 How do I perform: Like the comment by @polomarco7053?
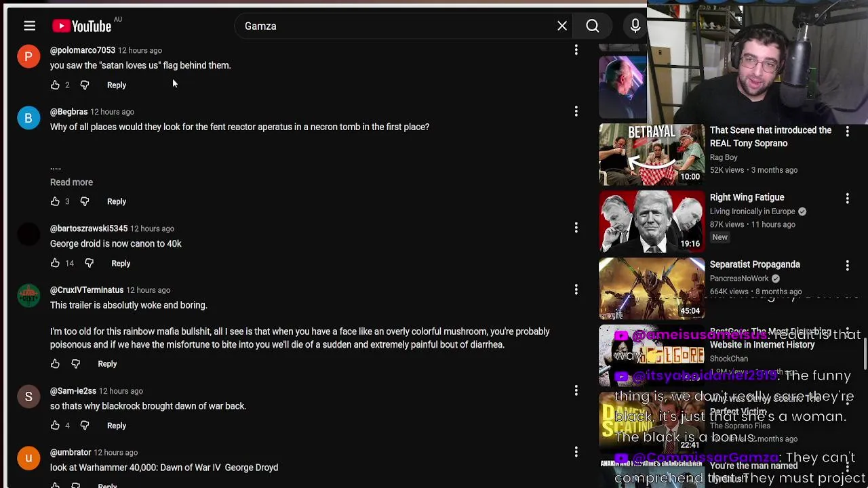[x=55, y=85]
